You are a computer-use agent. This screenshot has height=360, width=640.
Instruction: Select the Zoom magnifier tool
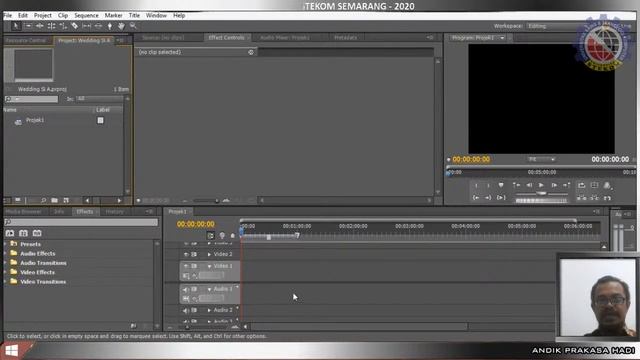133,26
